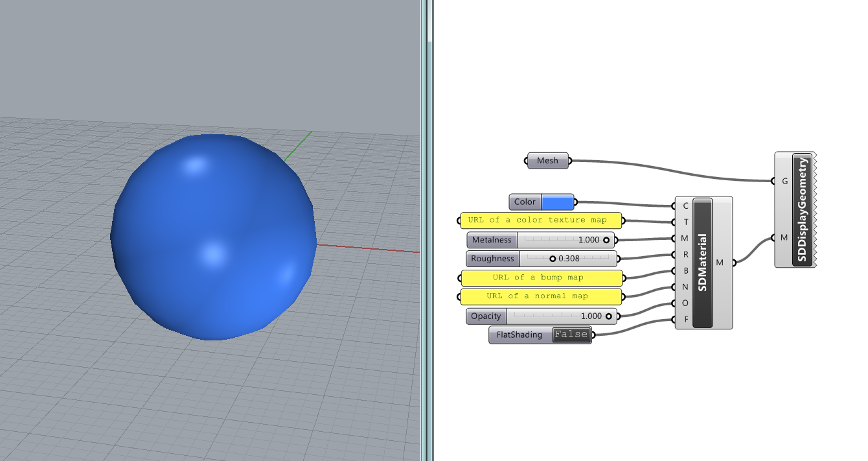The image size is (868, 461).
Task: Select the Mesh parameter component
Action: pos(547,161)
